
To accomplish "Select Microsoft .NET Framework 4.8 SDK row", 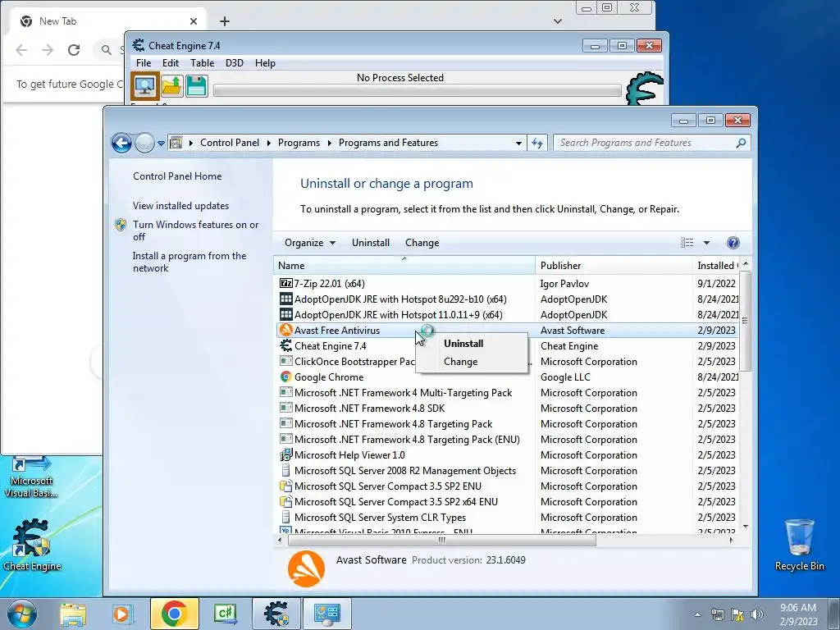I will [507, 409].
